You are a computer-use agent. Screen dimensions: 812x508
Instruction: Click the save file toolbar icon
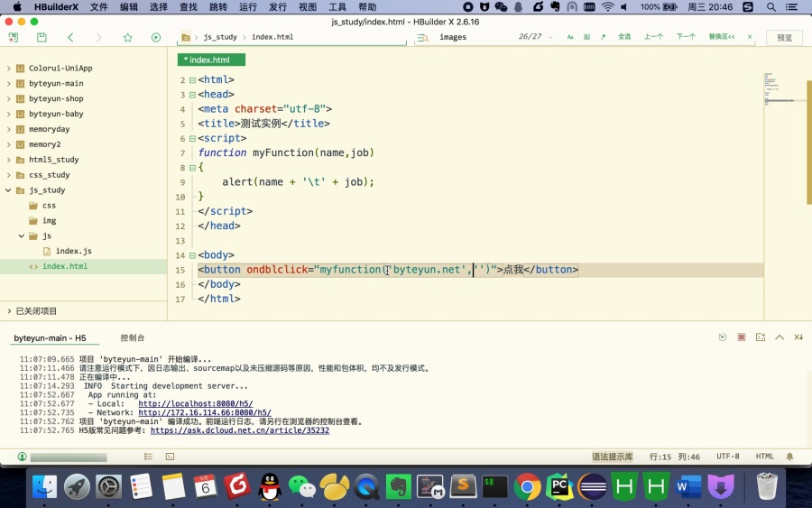[42, 37]
